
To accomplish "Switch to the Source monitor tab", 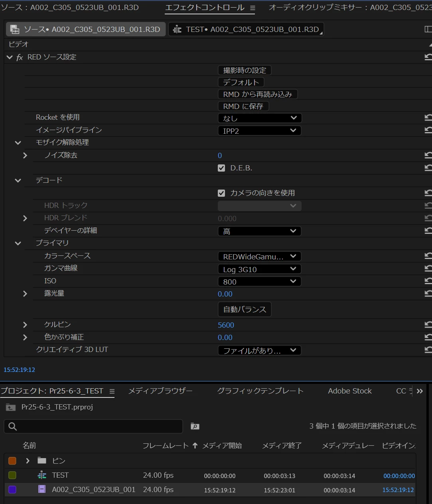I will [x=69, y=8].
